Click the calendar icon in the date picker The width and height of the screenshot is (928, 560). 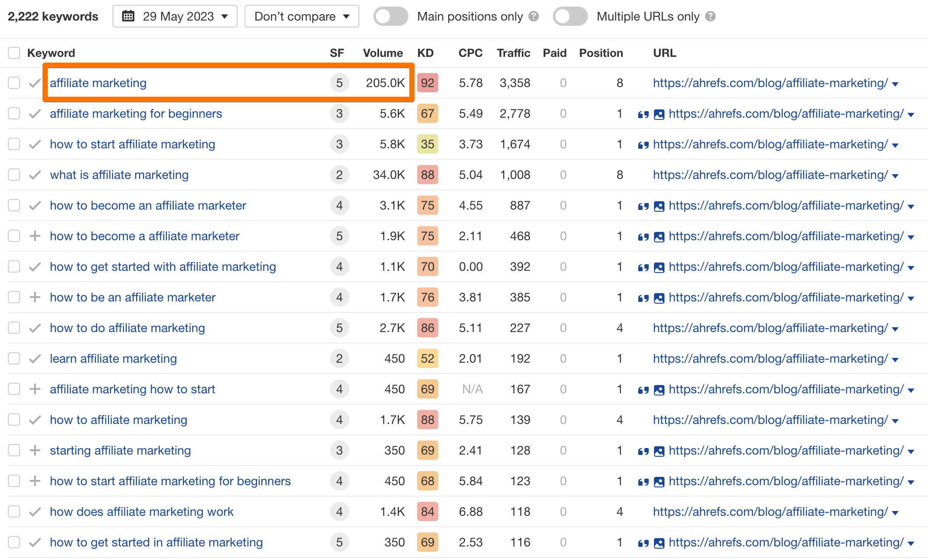(x=128, y=16)
